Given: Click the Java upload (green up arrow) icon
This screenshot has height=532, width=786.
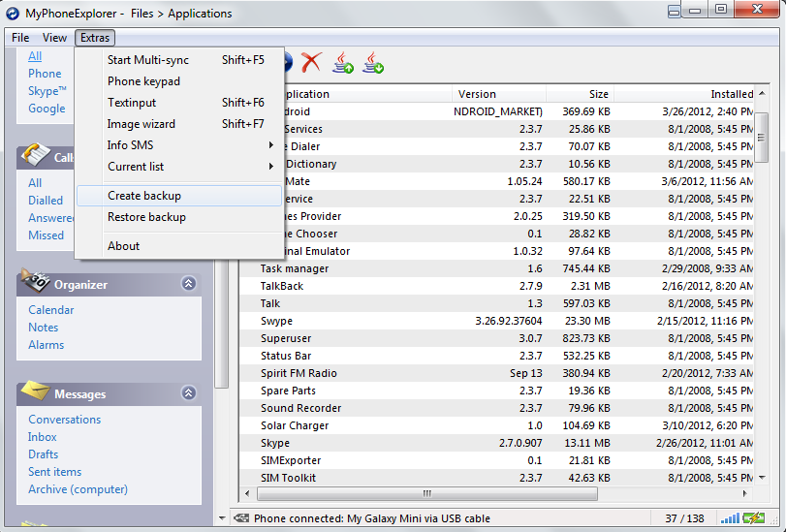Looking at the screenshot, I should tap(343, 63).
